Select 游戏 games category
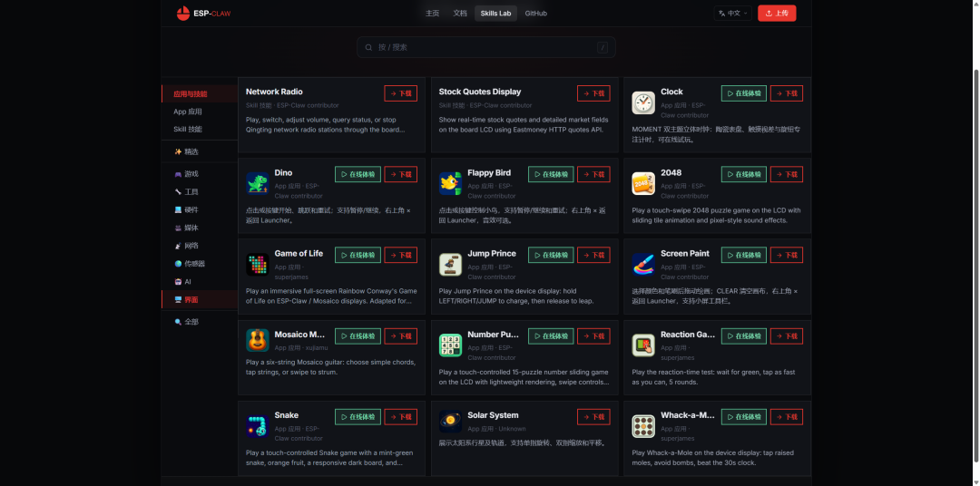 click(x=200, y=174)
